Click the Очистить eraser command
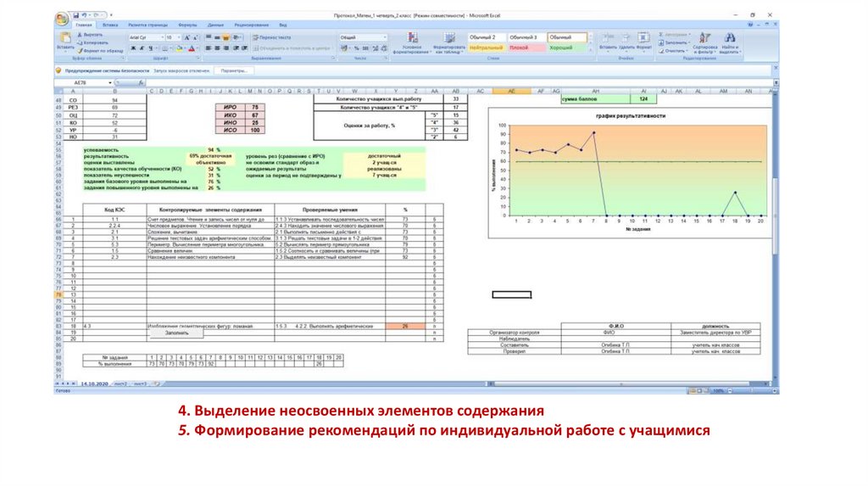Viewport: 868px width, 487px height. point(672,50)
